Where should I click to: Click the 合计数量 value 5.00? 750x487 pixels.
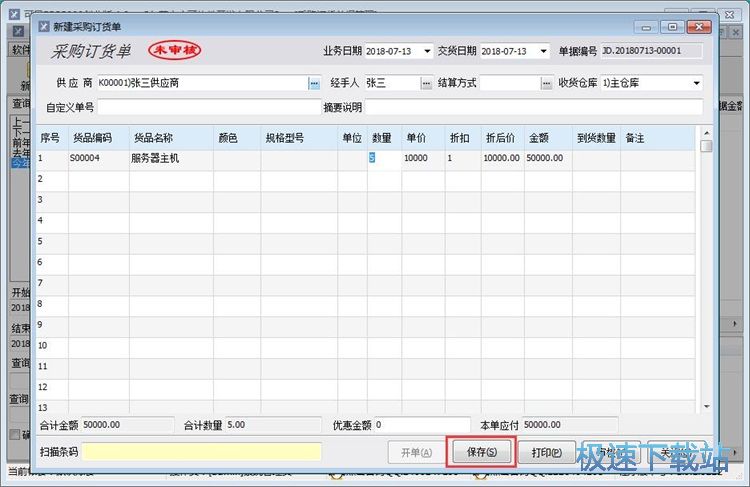(273, 425)
